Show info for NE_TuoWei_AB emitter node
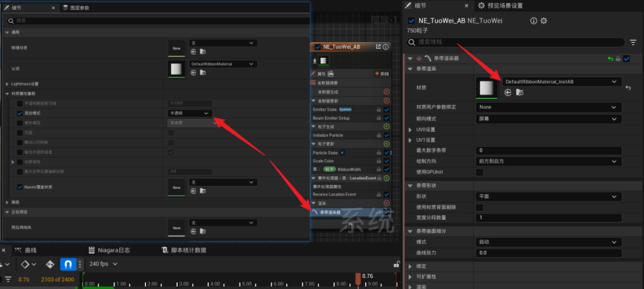The height and width of the screenshot is (289, 644). click(386, 47)
